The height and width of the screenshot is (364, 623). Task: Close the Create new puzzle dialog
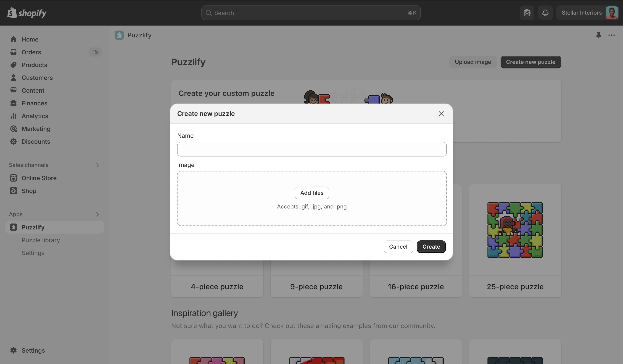pos(441,114)
